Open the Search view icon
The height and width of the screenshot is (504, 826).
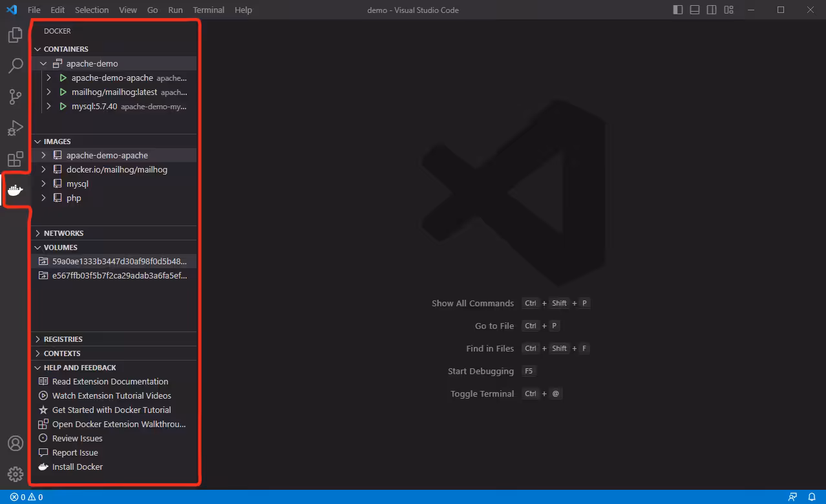[x=15, y=66]
